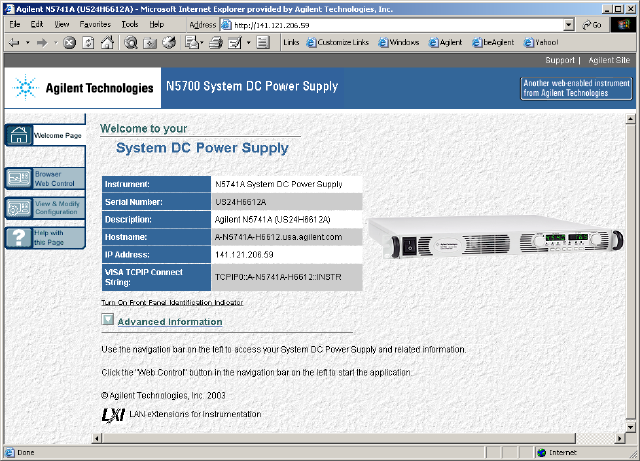Image resolution: width=640 pixels, height=461 pixels.
Task: Click the horizontal scrollbar right arrow
Action: [620, 439]
